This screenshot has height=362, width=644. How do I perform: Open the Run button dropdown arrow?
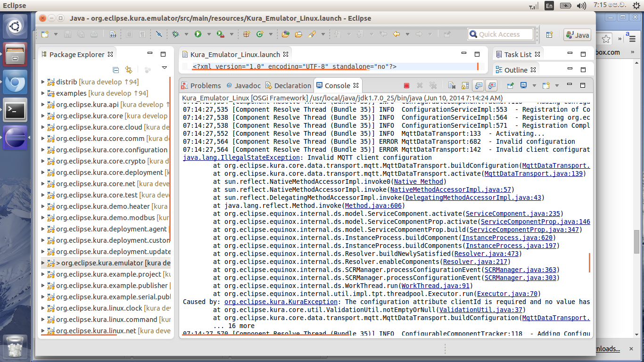point(209,34)
